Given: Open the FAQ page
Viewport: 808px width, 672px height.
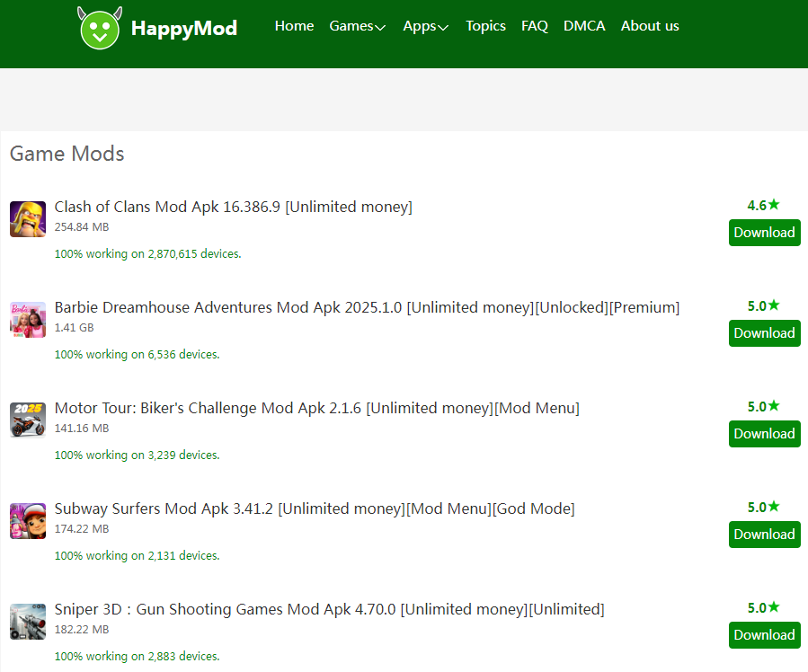Looking at the screenshot, I should tap(535, 26).
